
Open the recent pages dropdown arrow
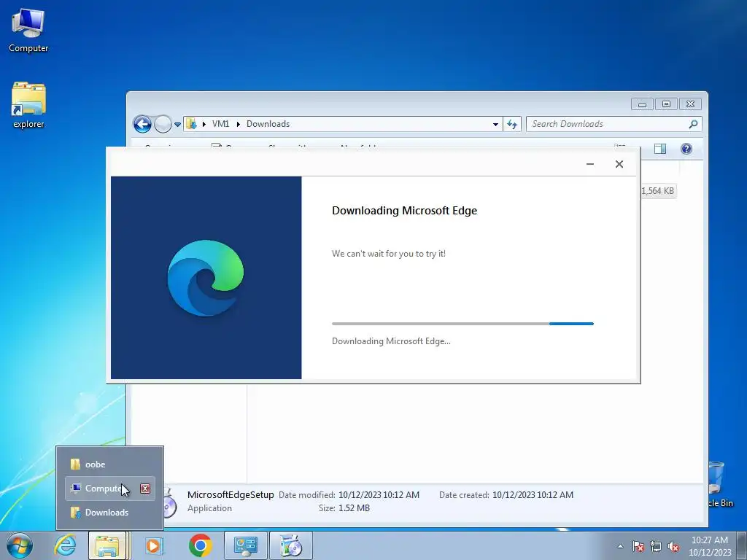tap(177, 124)
